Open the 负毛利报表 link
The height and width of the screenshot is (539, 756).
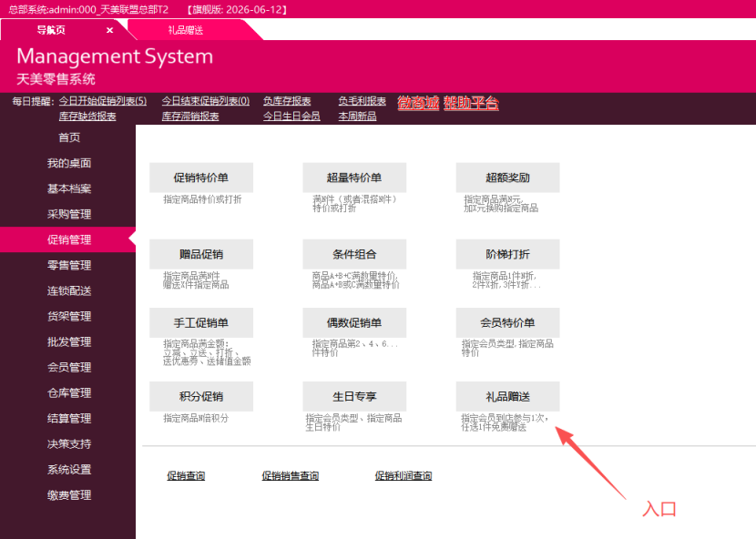tap(363, 101)
